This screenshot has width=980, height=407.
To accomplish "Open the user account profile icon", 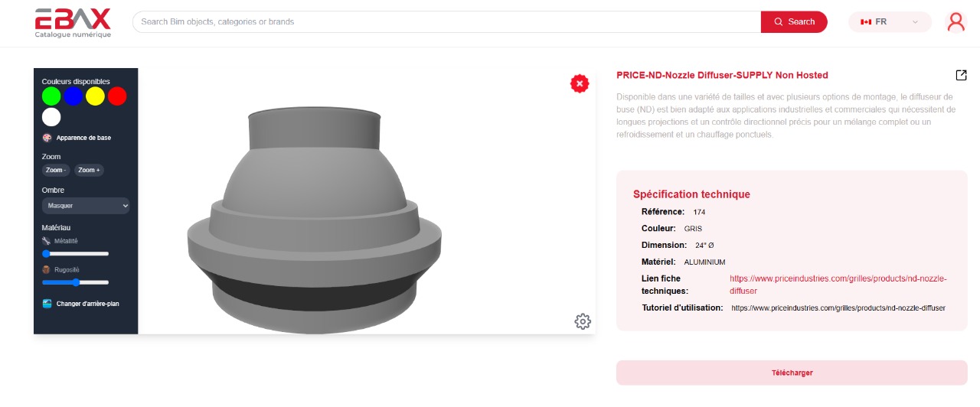I will (956, 21).
